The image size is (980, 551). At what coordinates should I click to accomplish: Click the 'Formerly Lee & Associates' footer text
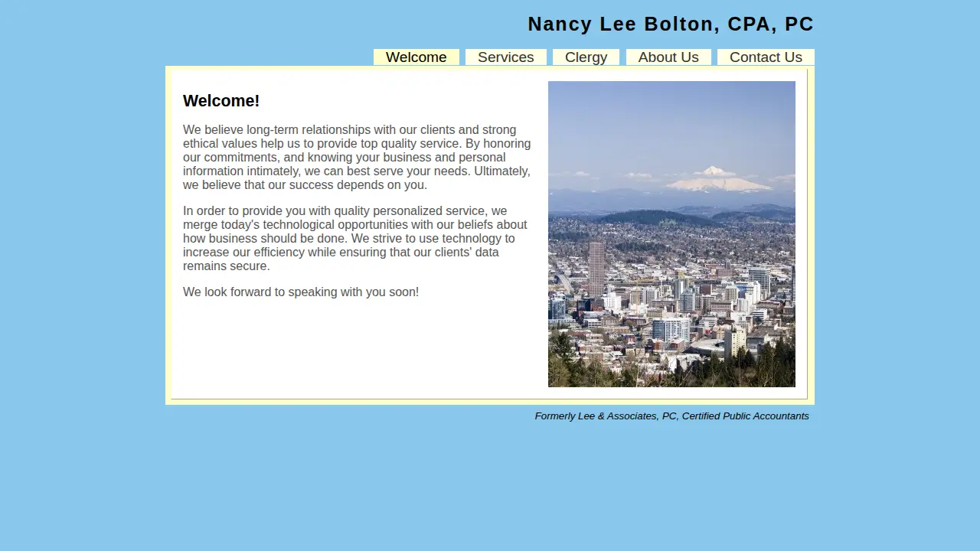(672, 416)
